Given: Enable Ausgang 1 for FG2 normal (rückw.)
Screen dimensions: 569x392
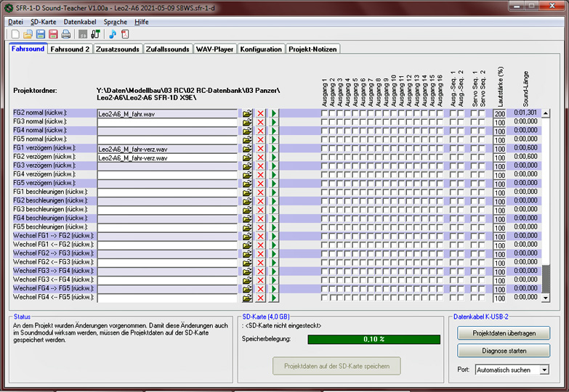Looking at the screenshot, I should pyautogui.click(x=325, y=113).
